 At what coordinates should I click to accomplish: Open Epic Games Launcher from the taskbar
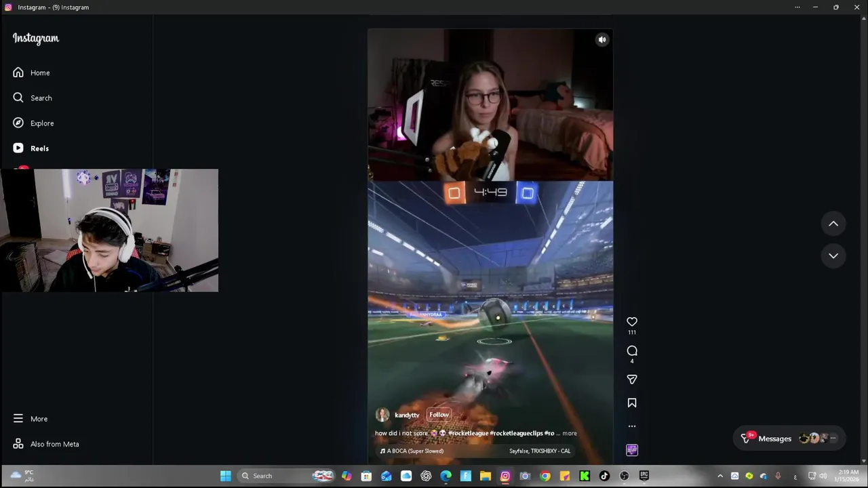click(x=644, y=476)
